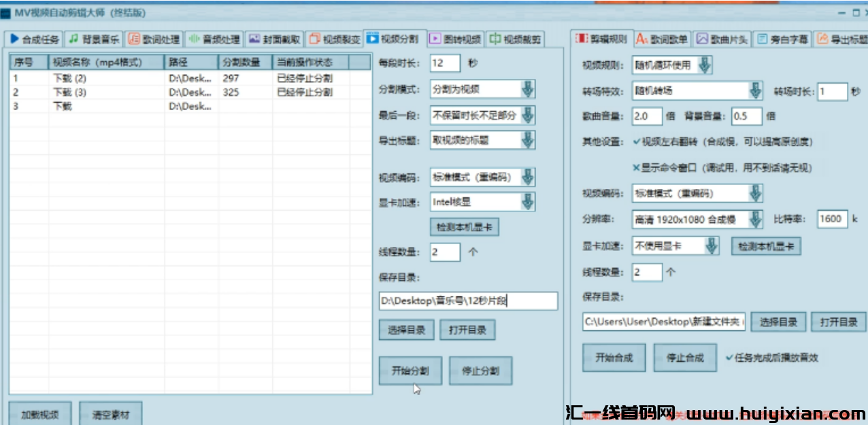Toggle 任务完成后播放音效 checkbox
Viewport: 868px width, 425px height.
[729, 357]
